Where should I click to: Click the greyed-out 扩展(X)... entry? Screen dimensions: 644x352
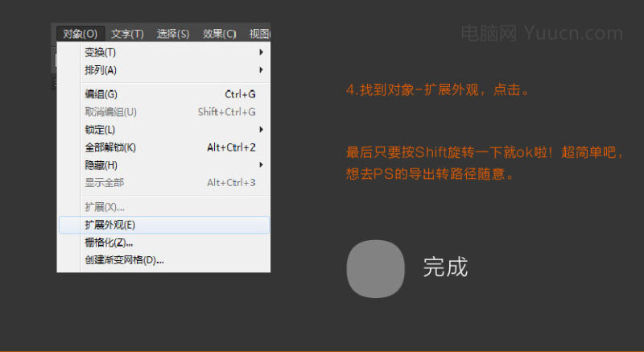coord(105,207)
